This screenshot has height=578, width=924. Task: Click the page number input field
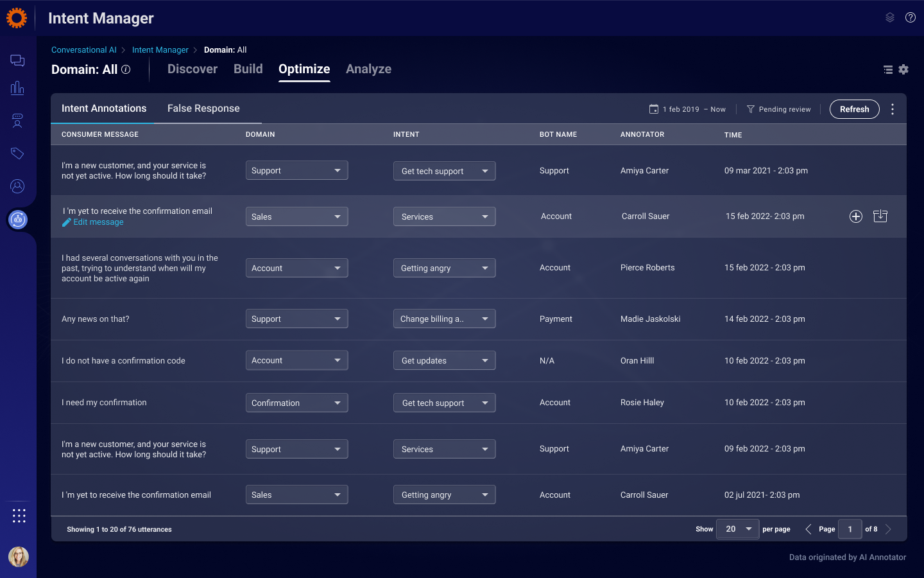(850, 529)
